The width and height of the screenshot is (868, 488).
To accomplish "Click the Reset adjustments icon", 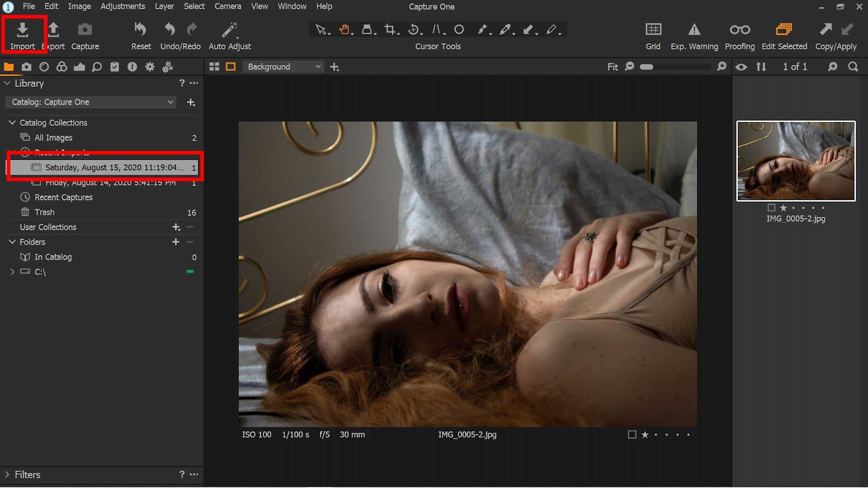I will (141, 30).
